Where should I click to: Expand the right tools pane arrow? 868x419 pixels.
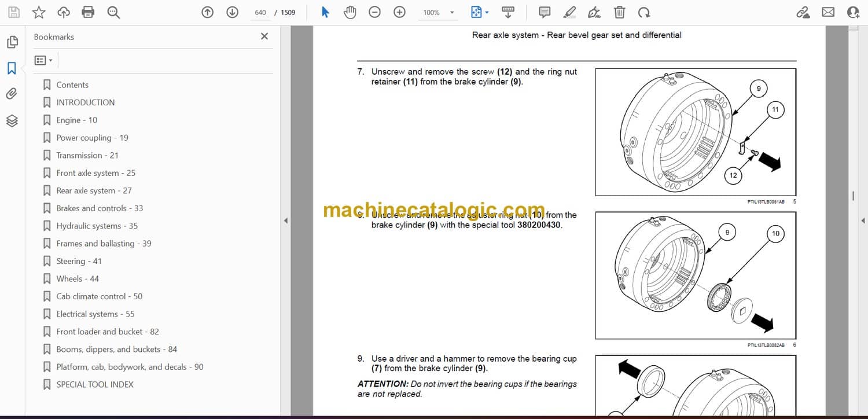(863, 220)
